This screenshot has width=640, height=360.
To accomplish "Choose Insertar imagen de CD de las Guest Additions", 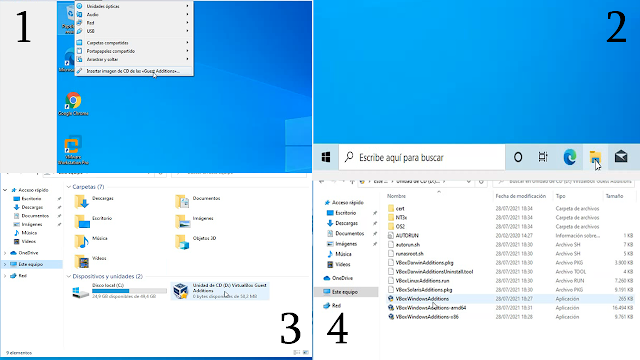I will click(x=134, y=71).
